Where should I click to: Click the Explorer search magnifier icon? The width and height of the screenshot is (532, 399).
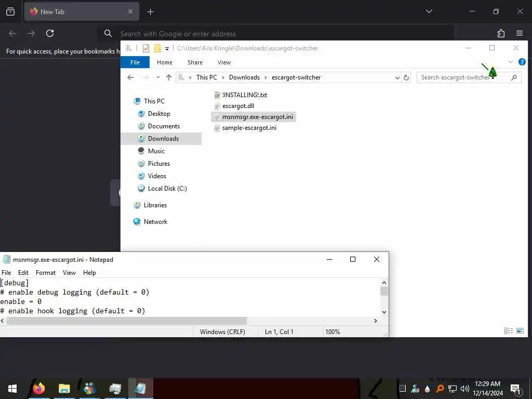tap(514, 78)
